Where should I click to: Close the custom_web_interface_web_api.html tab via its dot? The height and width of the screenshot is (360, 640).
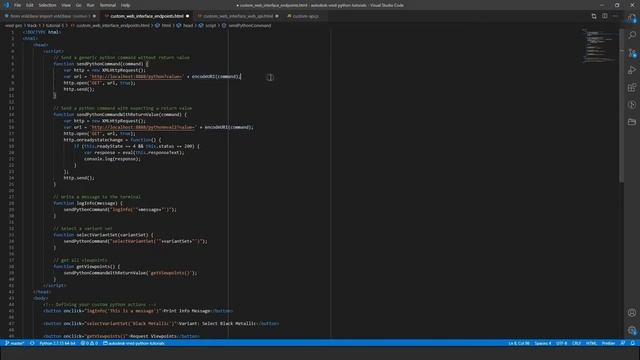277,16
